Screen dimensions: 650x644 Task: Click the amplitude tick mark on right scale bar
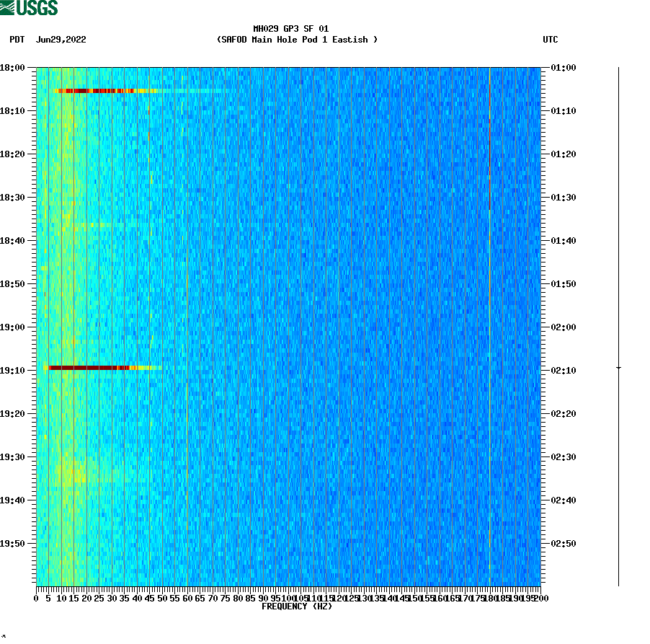point(618,367)
